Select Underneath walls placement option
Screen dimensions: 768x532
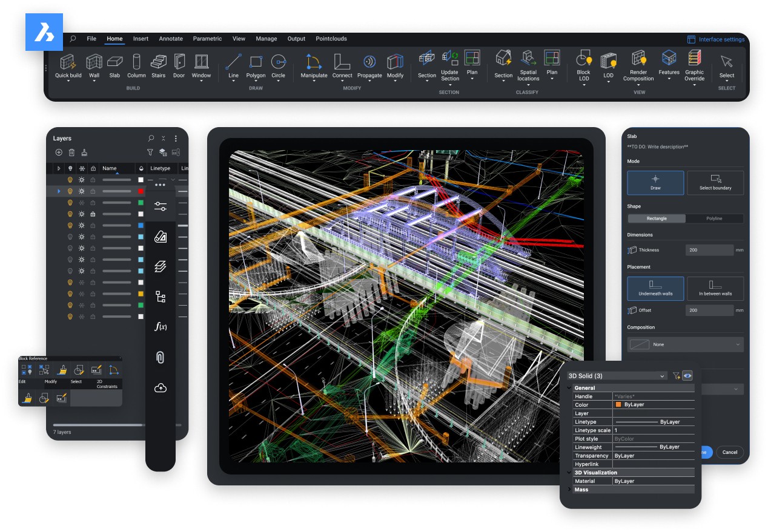click(655, 288)
